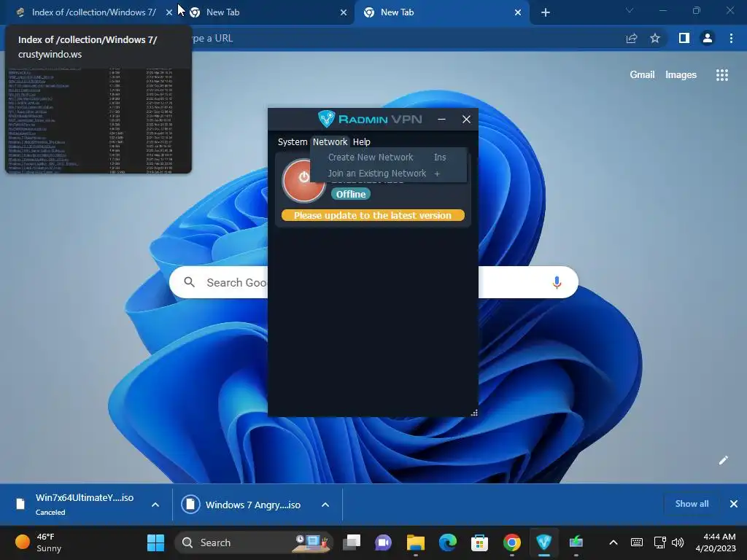Image resolution: width=747 pixels, height=560 pixels.
Task: Open the Google apps grid icon
Action: [x=722, y=75]
